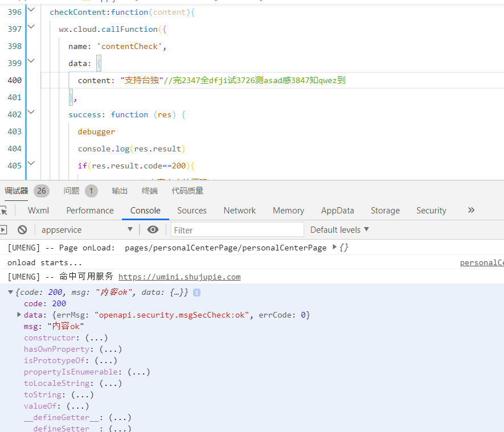Viewport: 504px width, 432px height.
Task: Collapse the logged {code: 200} object
Action: 10,292
